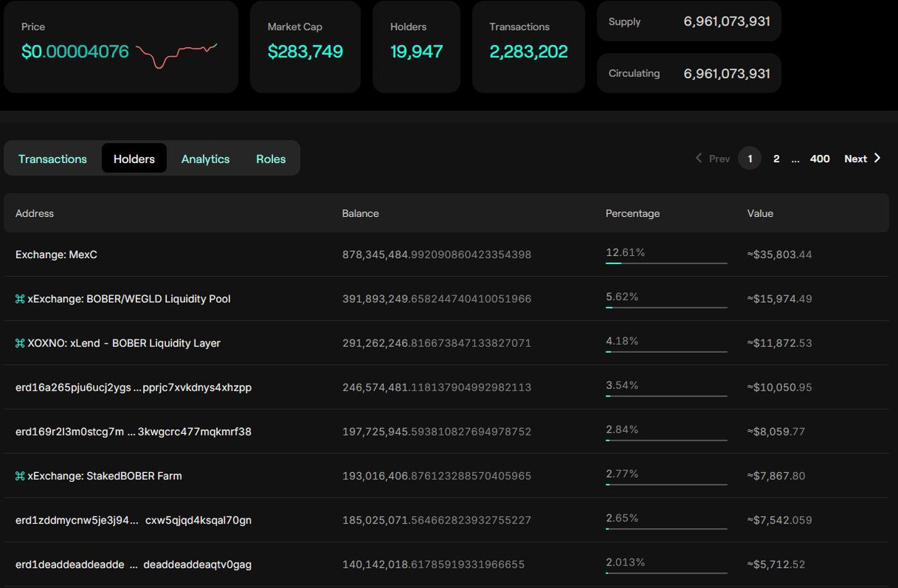Click the Holders count 19,947
Viewport: 898px width, 588px height.
(x=416, y=52)
